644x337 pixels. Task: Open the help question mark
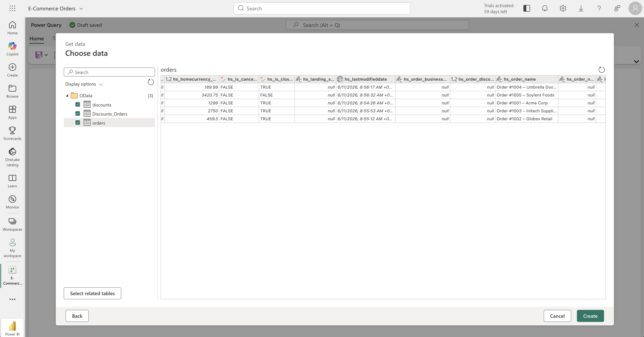click(x=599, y=8)
